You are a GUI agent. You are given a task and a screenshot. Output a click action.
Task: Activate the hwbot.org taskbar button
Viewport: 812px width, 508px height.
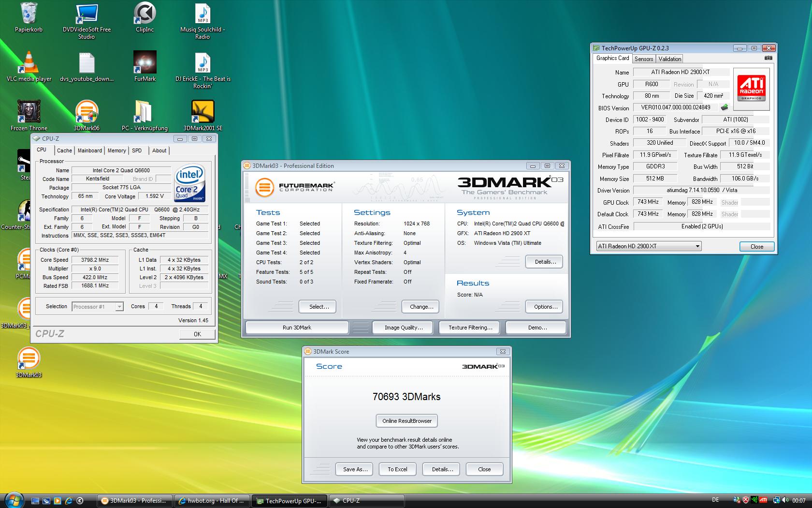click(212, 501)
